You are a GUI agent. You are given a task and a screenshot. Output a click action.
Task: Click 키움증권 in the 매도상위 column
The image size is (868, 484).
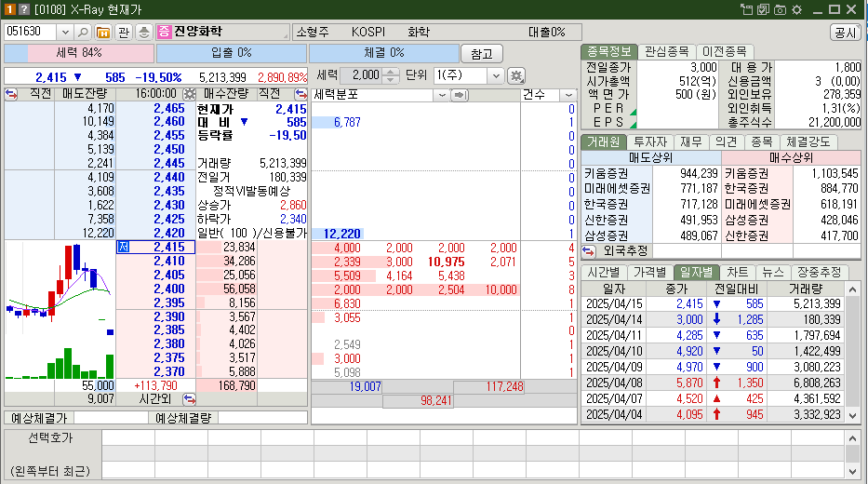[607, 174]
